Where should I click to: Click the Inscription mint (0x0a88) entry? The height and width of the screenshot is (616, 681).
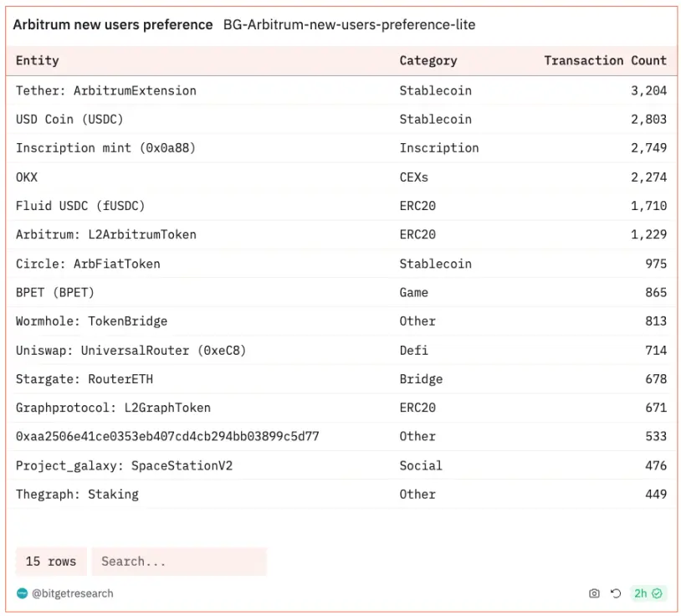[x=105, y=148]
